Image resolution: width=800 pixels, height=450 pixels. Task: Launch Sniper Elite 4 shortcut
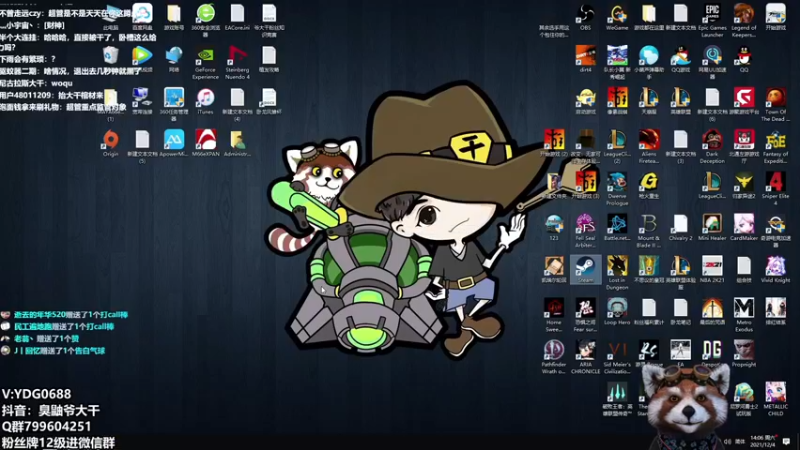(x=776, y=188)
